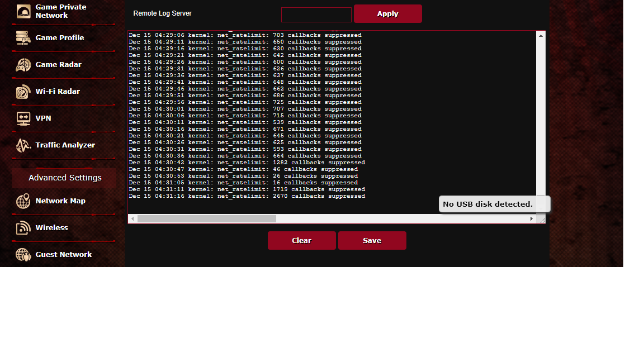This screenshot has height=362, width=644.
Task: Navigate to Game Radar menu label
Action: [x=58, y=64]
